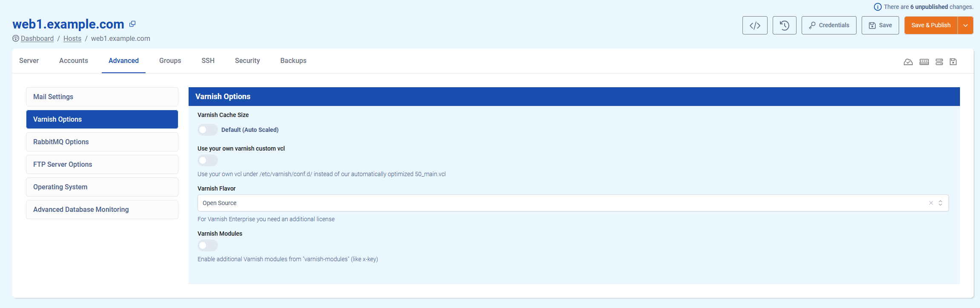
Task: Click the copy icon next to web1.example.com
Action: pyautogui.click(x=132, y=24)
